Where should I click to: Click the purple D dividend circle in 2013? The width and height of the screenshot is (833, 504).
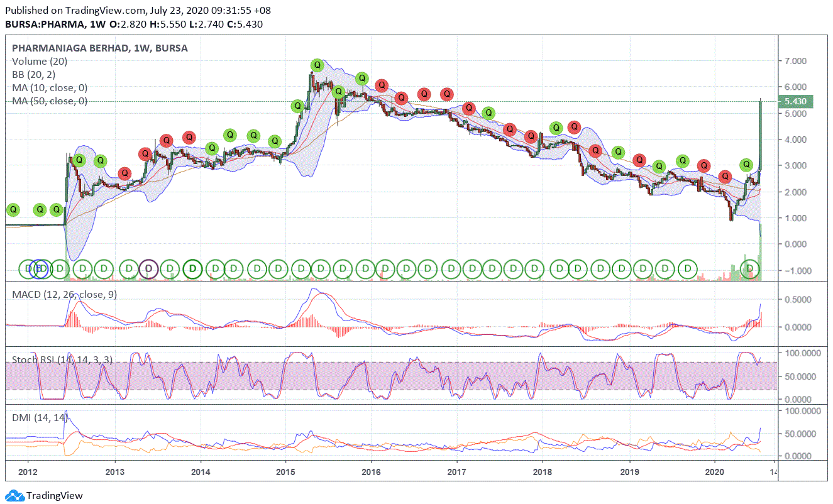point(148,269)
